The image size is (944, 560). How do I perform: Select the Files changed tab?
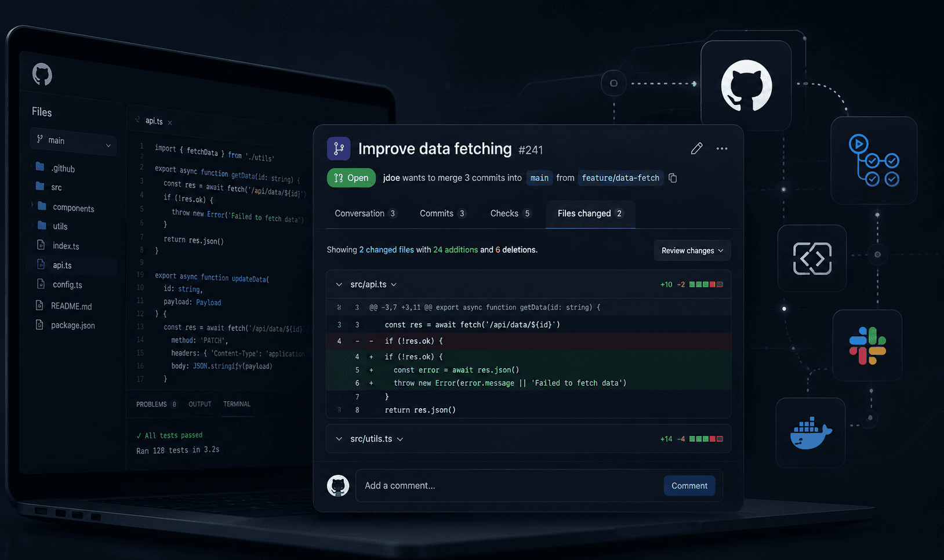590,213
